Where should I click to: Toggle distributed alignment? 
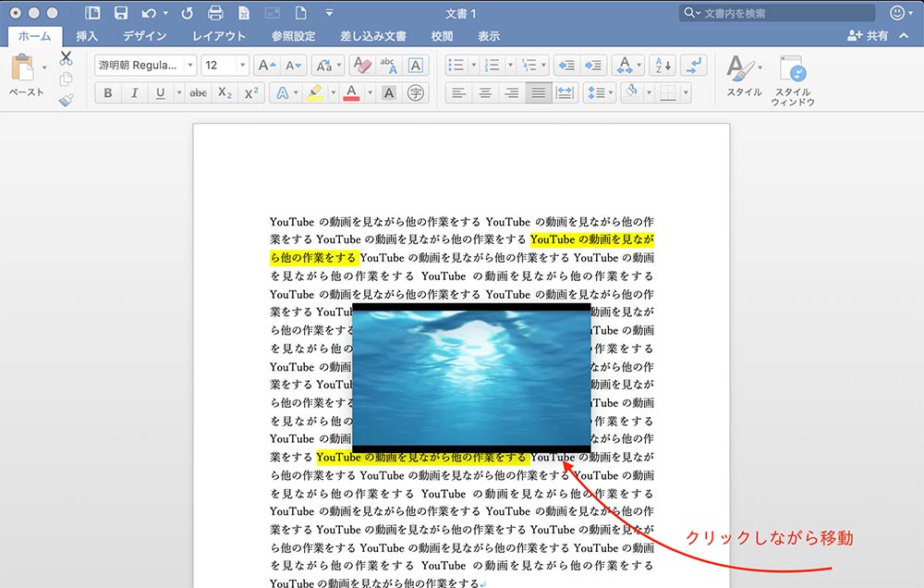click(x=565, y=92)
